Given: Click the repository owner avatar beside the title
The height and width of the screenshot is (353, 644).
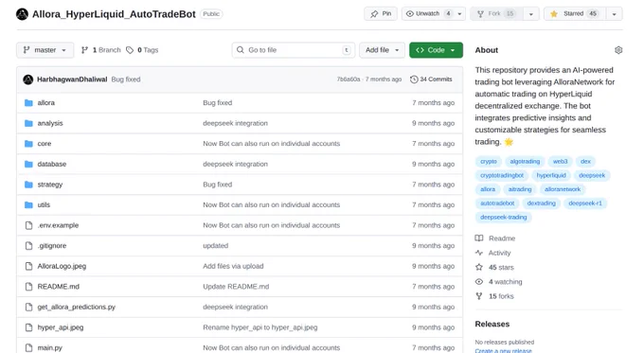Looking at the screenshot, I should (x=22, y=14).
